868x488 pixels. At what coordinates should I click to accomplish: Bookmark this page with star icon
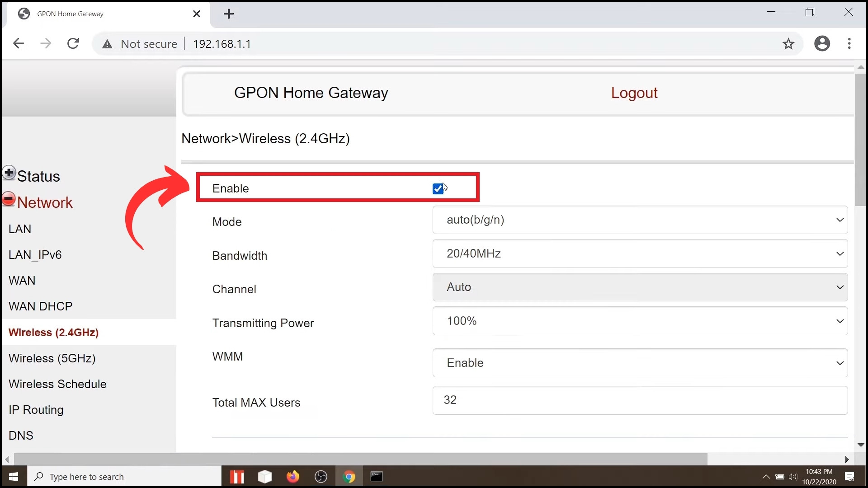click(x=788, y=44)
